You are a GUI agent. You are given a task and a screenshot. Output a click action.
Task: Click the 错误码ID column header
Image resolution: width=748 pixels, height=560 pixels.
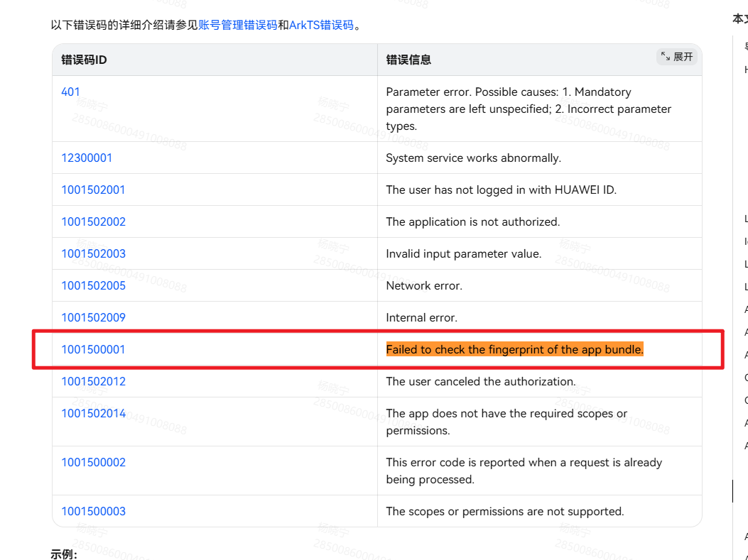coord(84,60)
